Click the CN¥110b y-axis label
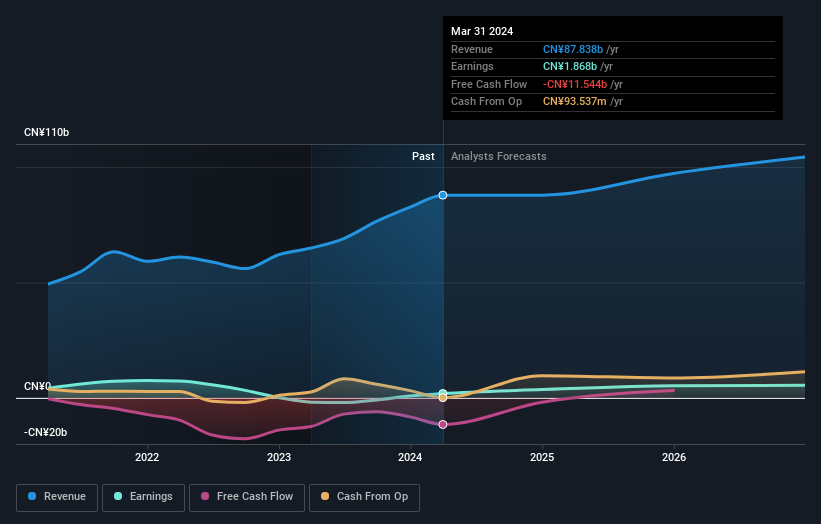The image size is (821, 524). [47, 132]
